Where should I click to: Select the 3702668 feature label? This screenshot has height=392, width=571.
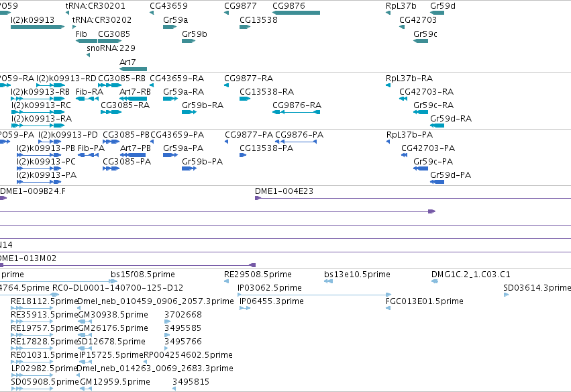183,315
